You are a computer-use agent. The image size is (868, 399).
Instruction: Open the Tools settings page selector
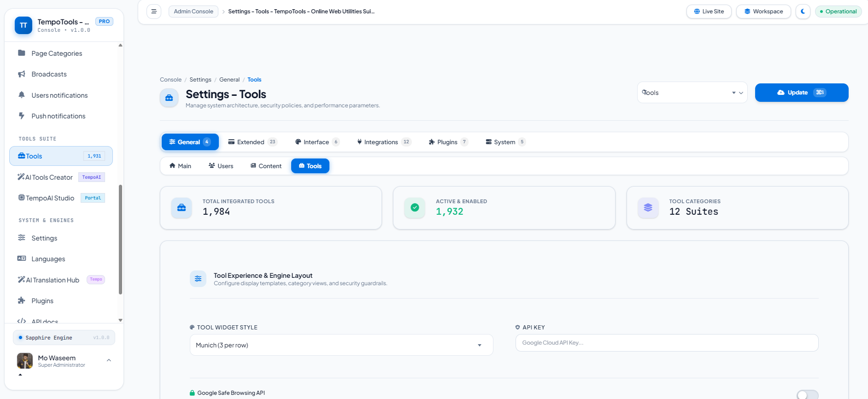[692, 93]
